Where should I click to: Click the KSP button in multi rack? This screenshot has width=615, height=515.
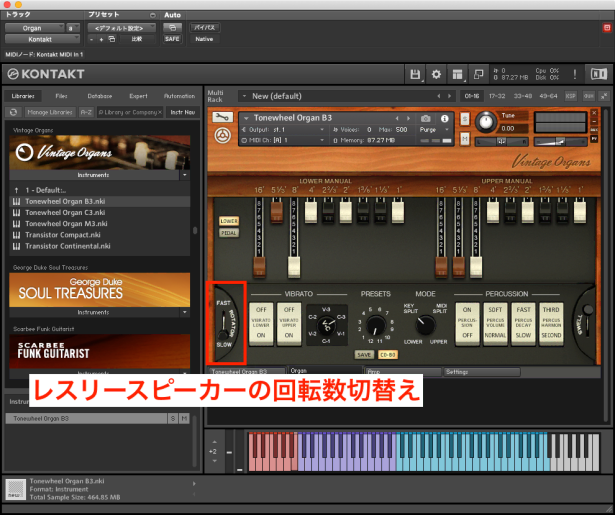click(570, 96)
